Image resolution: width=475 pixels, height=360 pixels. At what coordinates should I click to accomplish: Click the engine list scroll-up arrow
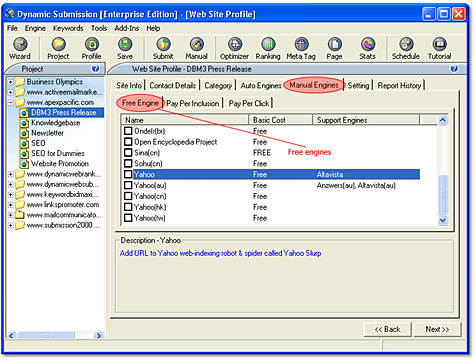point(443,120)
